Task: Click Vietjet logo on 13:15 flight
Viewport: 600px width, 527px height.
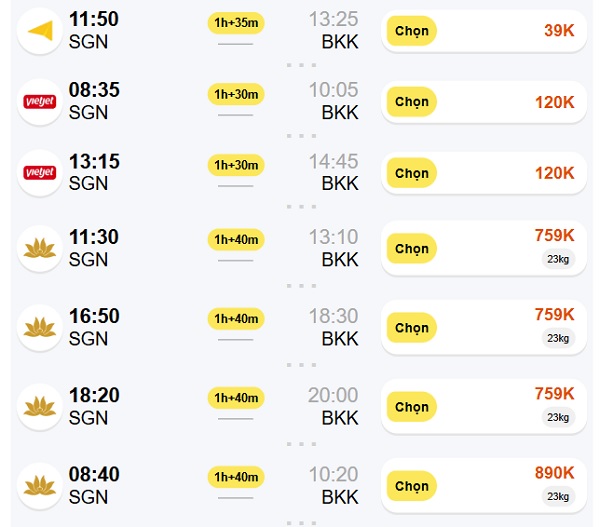Action: click(x=40, y=173)
